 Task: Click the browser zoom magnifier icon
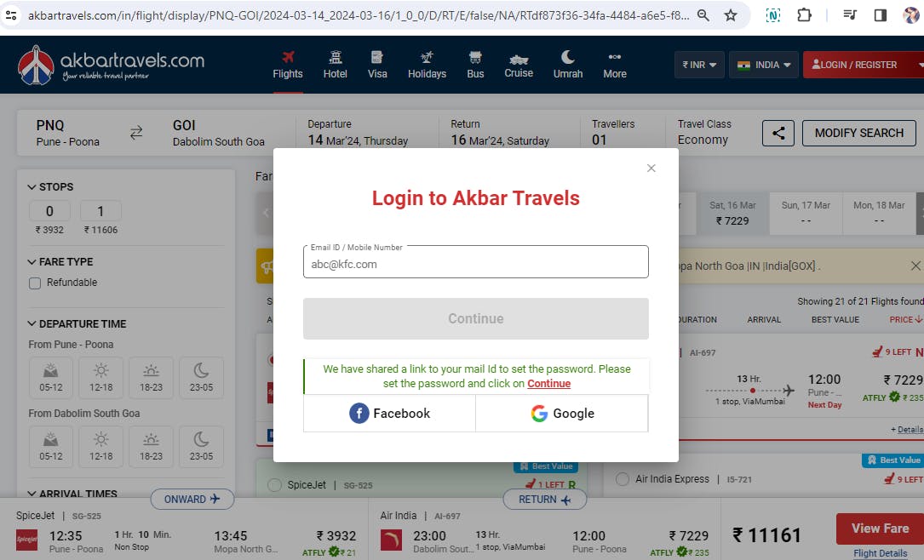coord(703,15)
